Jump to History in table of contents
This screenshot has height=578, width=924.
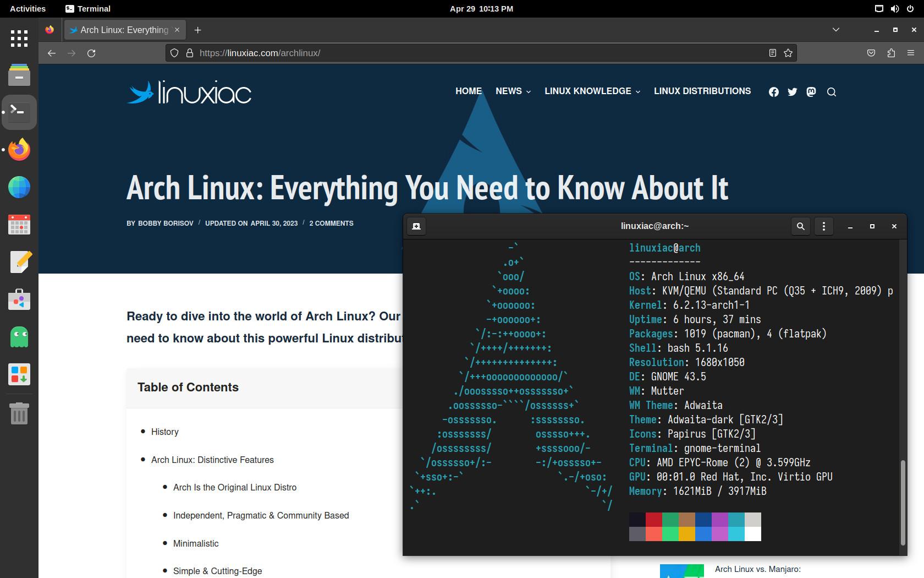[164, 432]
